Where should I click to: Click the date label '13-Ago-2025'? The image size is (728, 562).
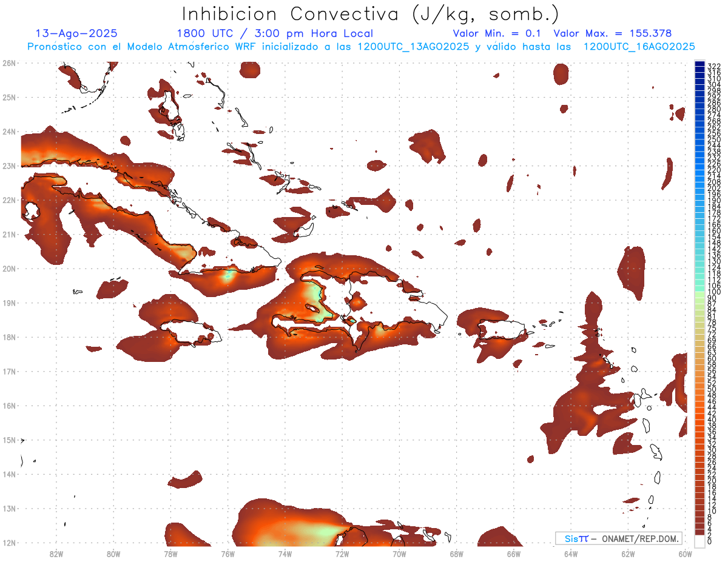click(76, 33)
